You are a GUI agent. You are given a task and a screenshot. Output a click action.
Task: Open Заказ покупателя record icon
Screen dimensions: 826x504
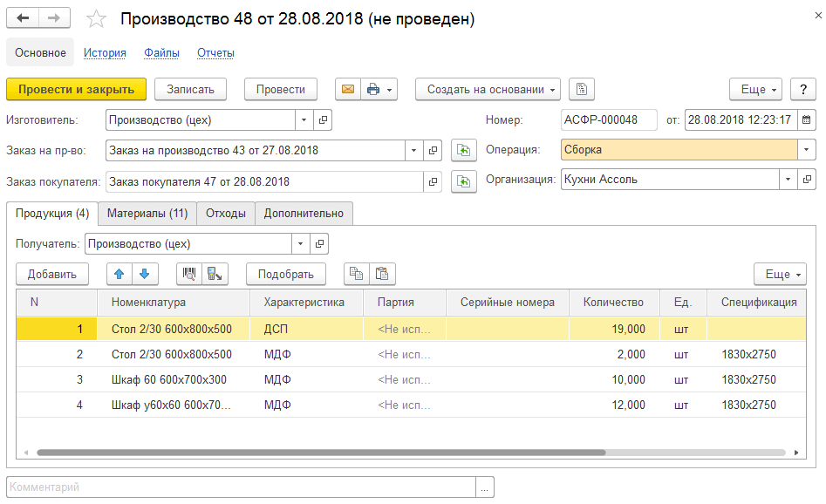point(433,181)
